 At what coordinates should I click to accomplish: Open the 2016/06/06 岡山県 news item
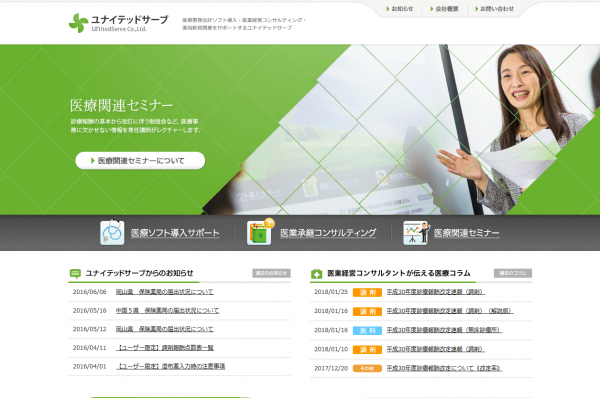(x=165, y=292)
